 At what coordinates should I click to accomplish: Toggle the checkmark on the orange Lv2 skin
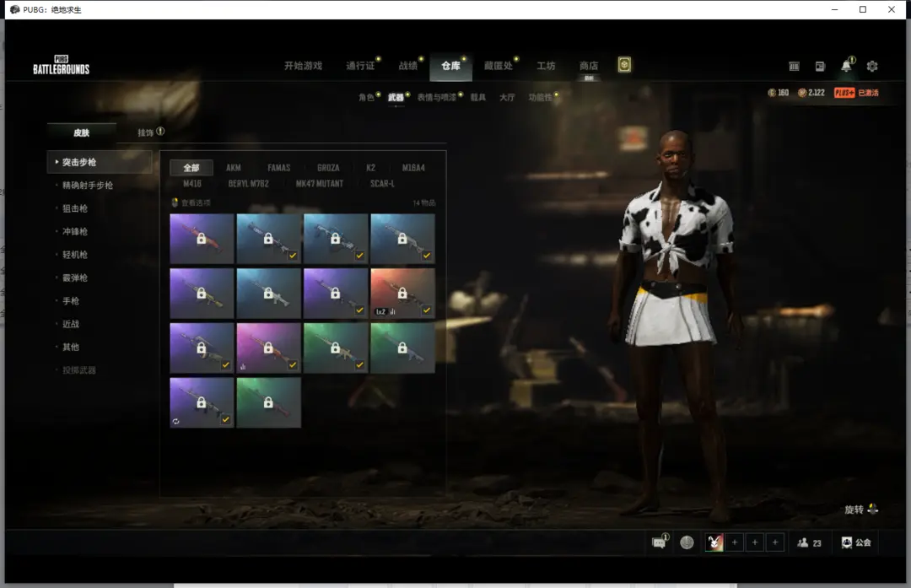427,310
